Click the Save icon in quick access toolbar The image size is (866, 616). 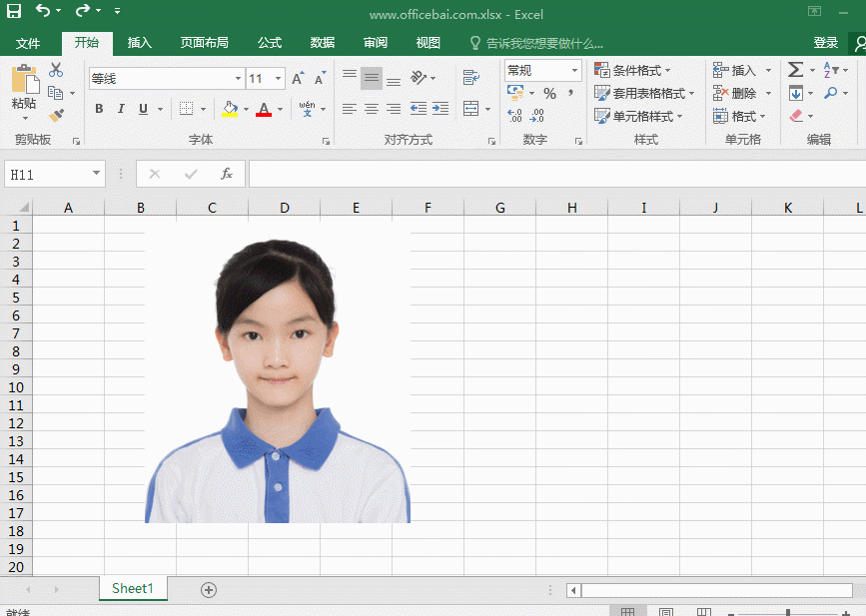click(14, 12)
